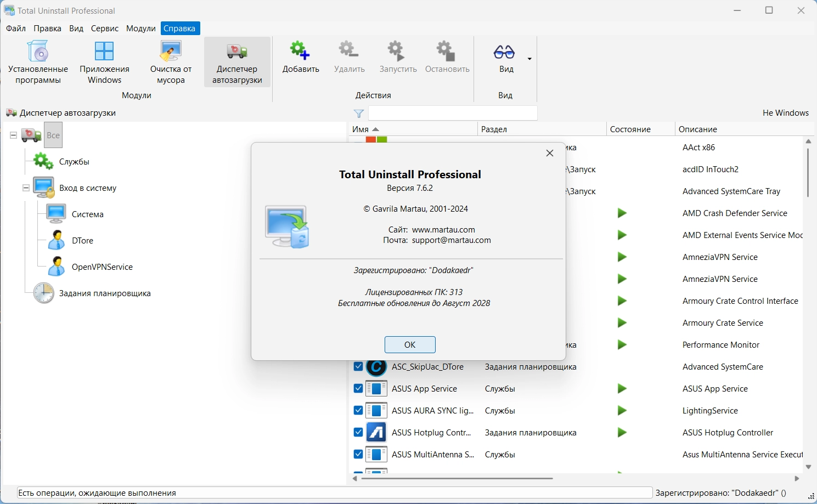
Task: Click the 'acdID InTouch2' description
Action: pyautogui.click(x=711, y=169)
